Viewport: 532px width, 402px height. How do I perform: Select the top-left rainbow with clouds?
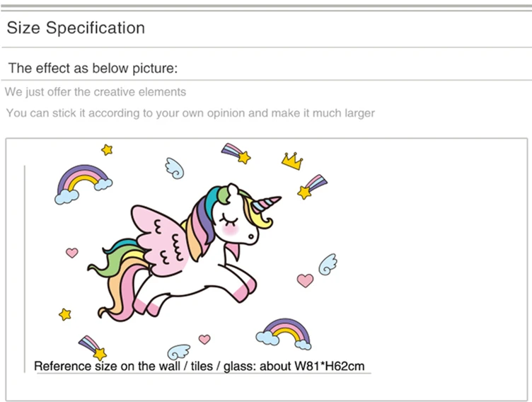click(x=83, y=184)
